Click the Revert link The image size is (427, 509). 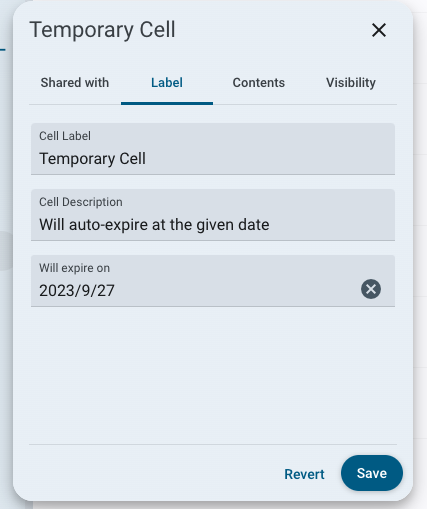[x=304, y=474]
